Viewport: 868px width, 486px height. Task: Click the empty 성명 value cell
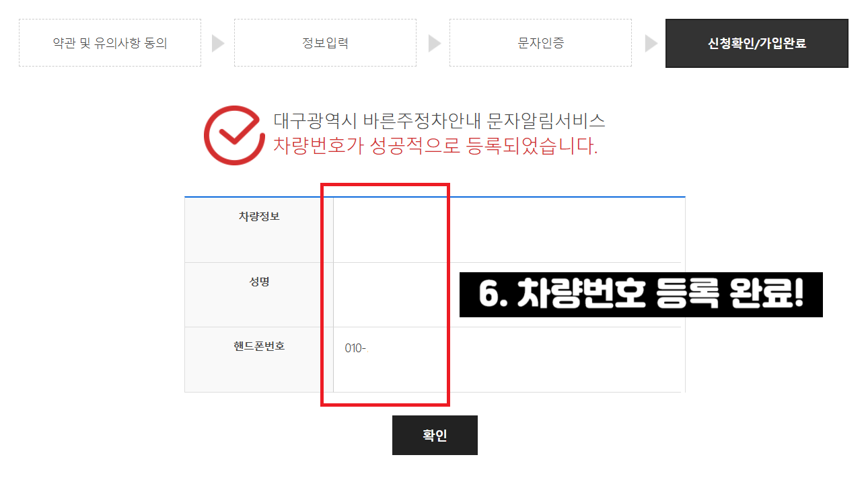[x=509, y=294]
